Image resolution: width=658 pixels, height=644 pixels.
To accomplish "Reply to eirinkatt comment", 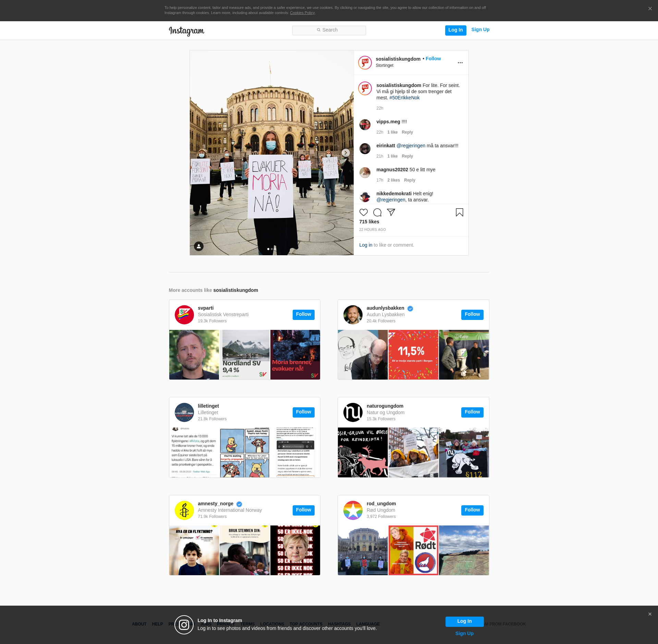I will [407, 156].
